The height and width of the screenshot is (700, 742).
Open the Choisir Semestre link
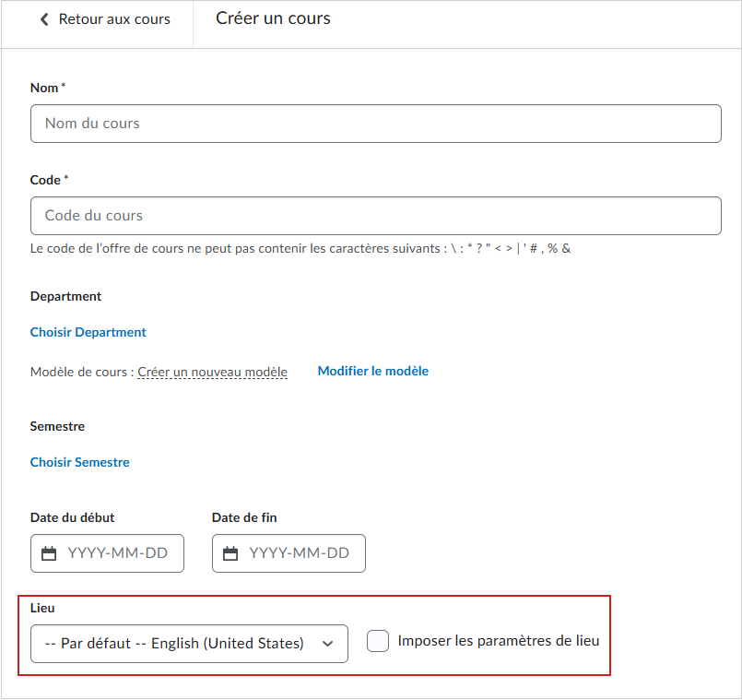tap(80, 462)
